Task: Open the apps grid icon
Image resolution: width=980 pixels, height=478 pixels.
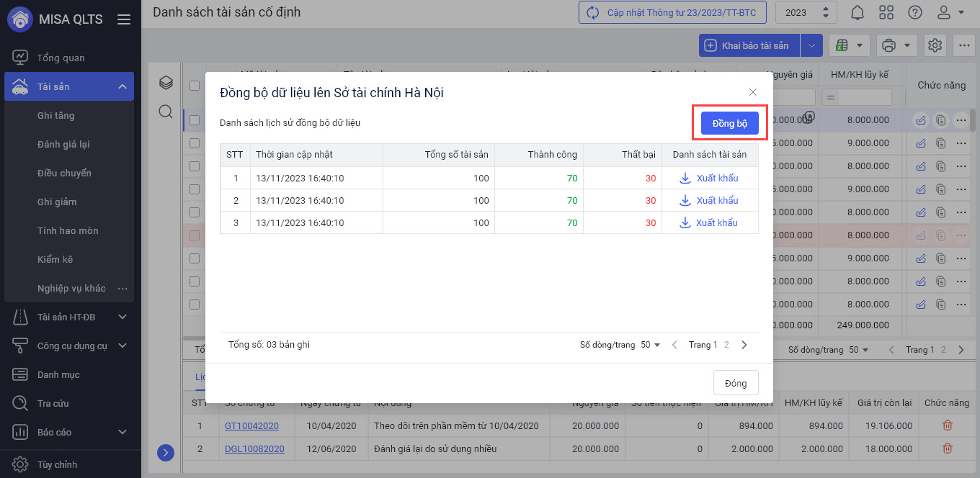Action: click(x=886, y=13)
